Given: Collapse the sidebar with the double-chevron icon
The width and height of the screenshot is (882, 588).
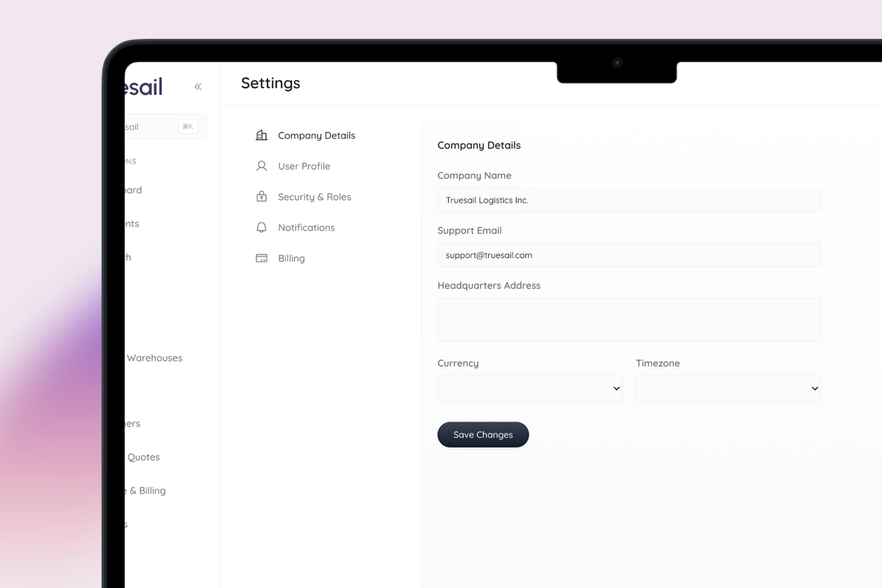Looking at the screenshot, I should pos(198,87).
